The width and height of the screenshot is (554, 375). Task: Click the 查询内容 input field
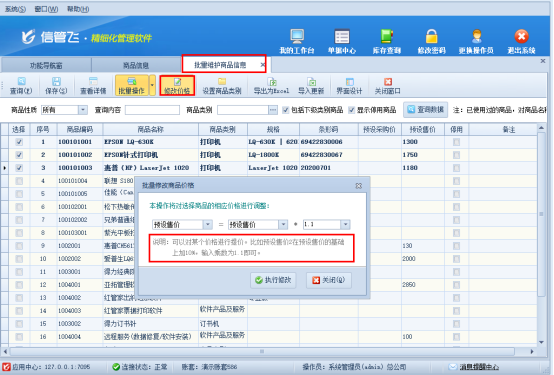152,110
